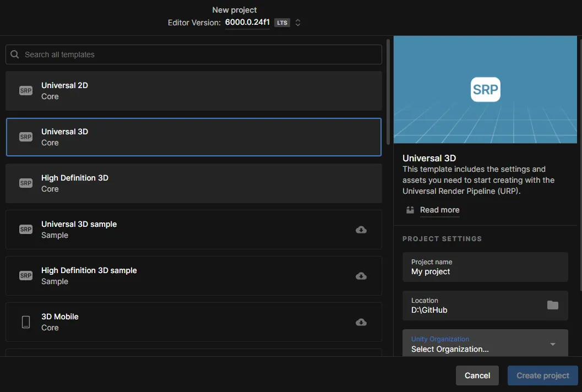Screen dimensions: 582x392
Task: Download the 3D Mobile template
Action: 361,322
